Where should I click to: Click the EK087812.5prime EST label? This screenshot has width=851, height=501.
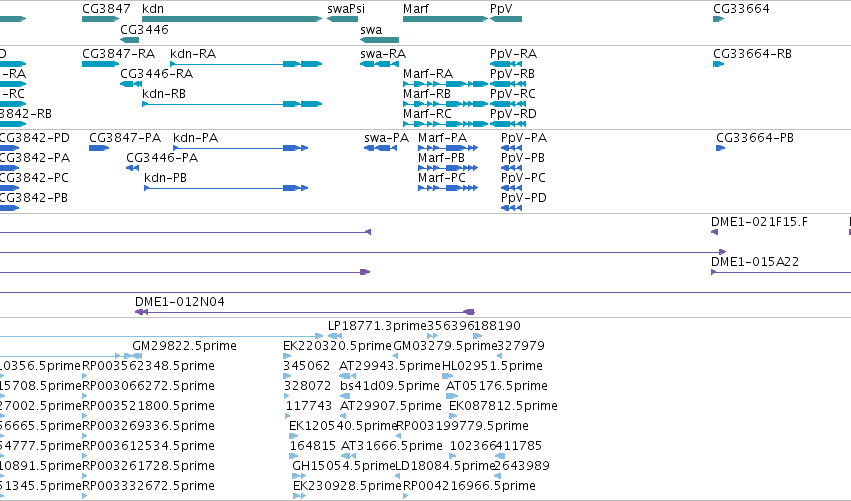point(503,406)
